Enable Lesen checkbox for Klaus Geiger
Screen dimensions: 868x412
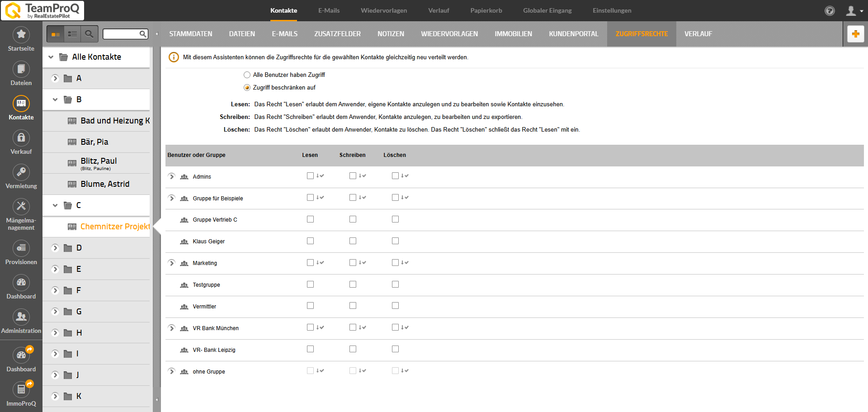point(310,241)
